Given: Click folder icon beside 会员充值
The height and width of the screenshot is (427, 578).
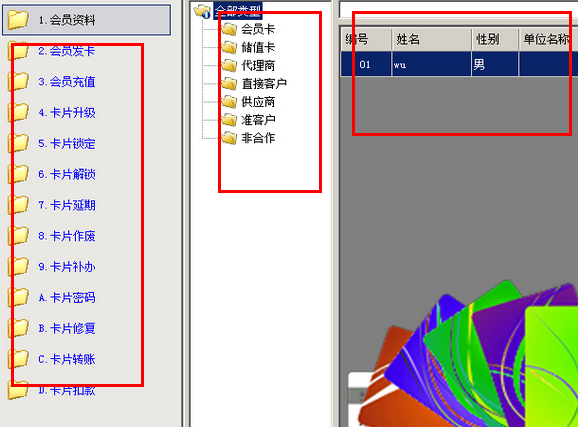Looking at the screenshot, I should [x=18, y=81].
